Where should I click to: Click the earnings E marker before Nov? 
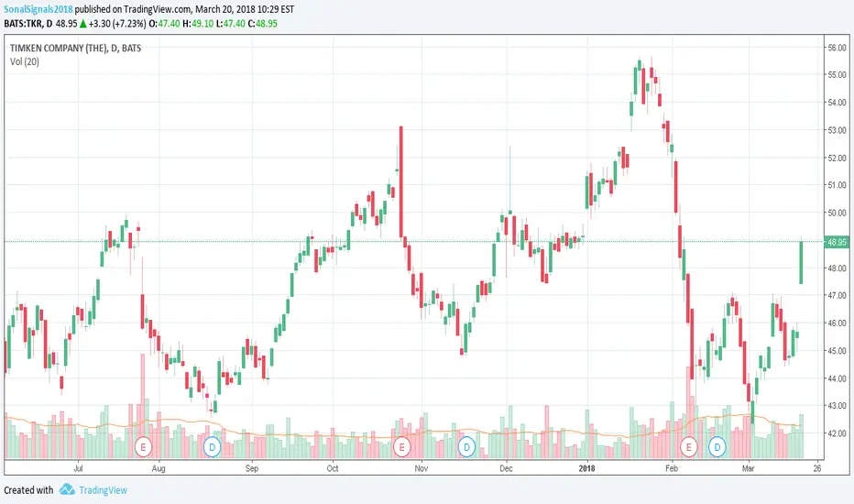click(402, 447)
